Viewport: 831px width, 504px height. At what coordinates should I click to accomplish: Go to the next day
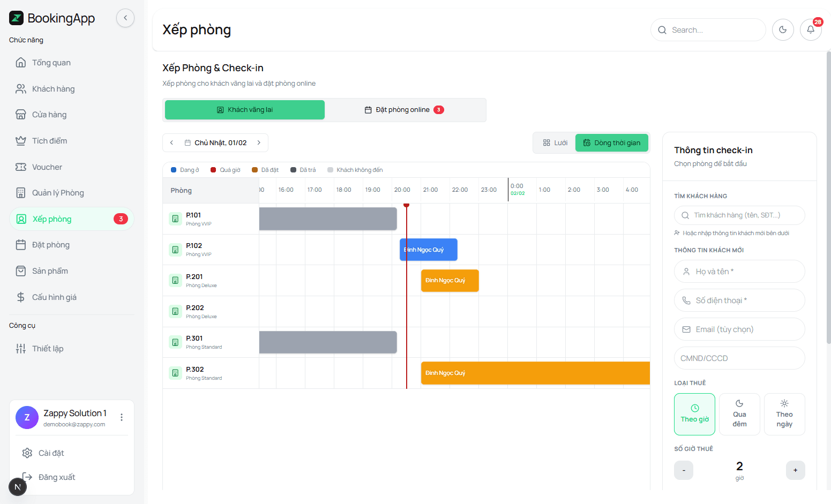[x=259, y=143]
